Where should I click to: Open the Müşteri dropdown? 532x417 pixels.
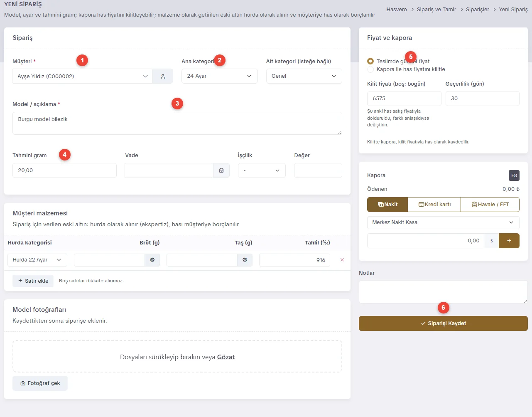tap(83, 76)
